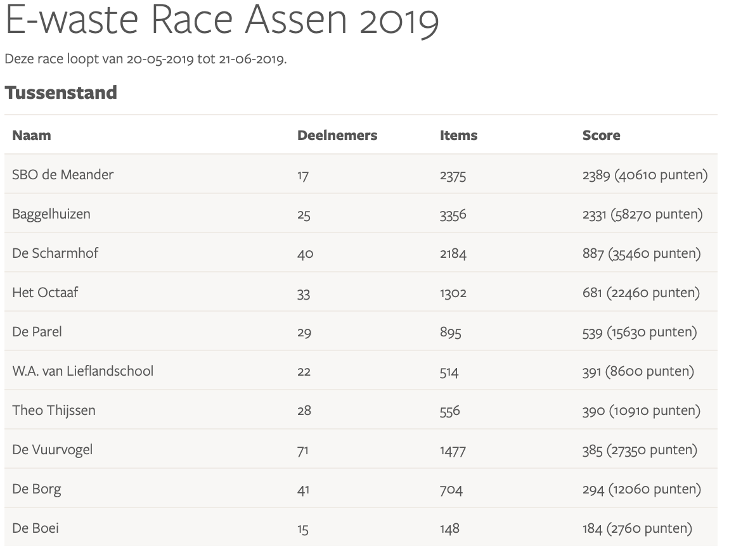
Task: Click the Naam column header
Action: [x=32, y=136]
